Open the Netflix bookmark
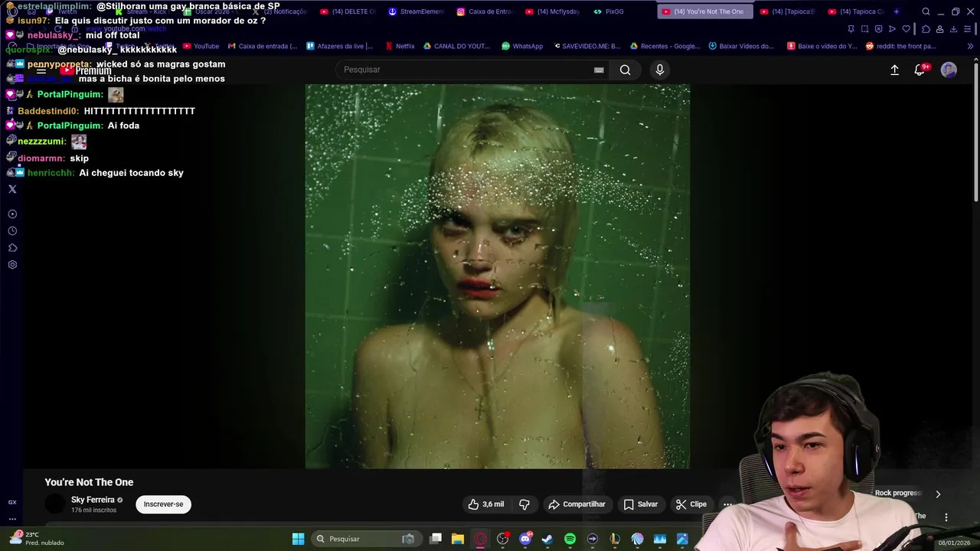This screenshot has height=551, width=980. (400, 46)
